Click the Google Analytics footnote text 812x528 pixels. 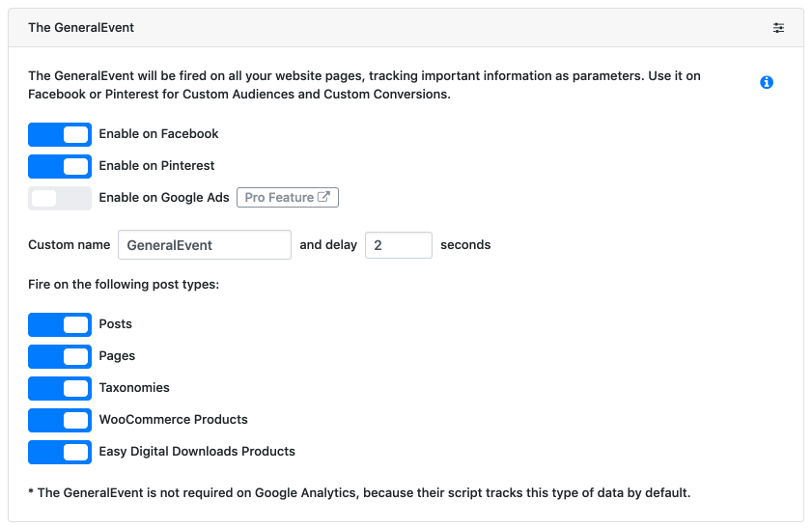click(x=359, y=493)
